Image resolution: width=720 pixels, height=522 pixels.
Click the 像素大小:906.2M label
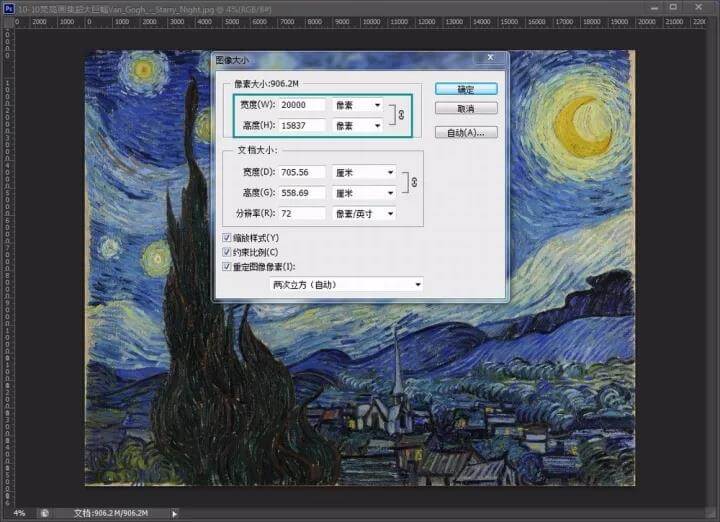coord(266,84)
